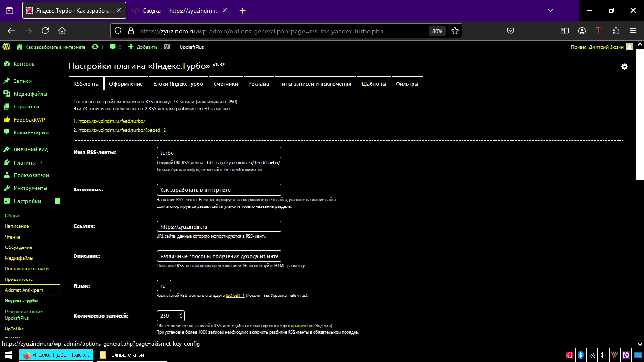644x362 pixels.
Task: Switch to Оформление tab
Action: click(x=126, y=83)
